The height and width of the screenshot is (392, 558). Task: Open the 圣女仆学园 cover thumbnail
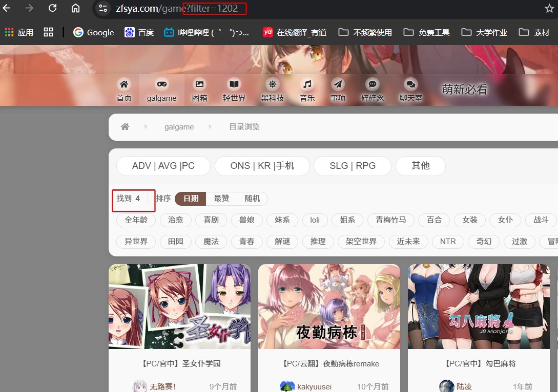pos(180,307)
